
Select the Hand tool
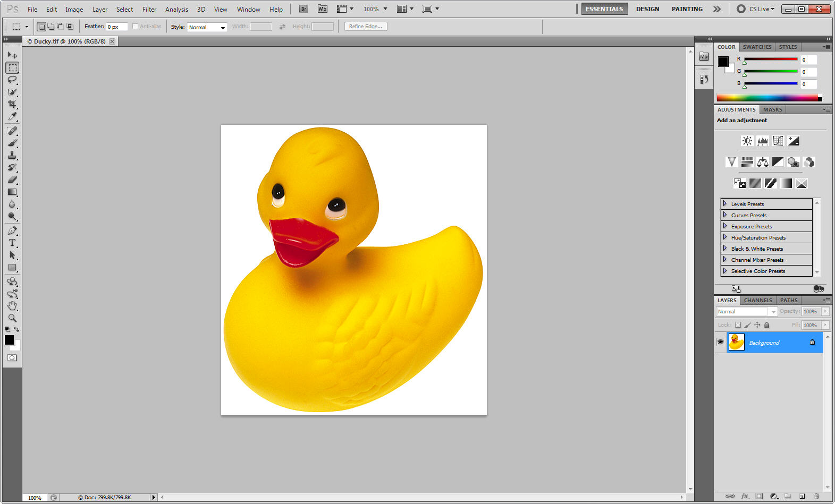tap(12, 306)
